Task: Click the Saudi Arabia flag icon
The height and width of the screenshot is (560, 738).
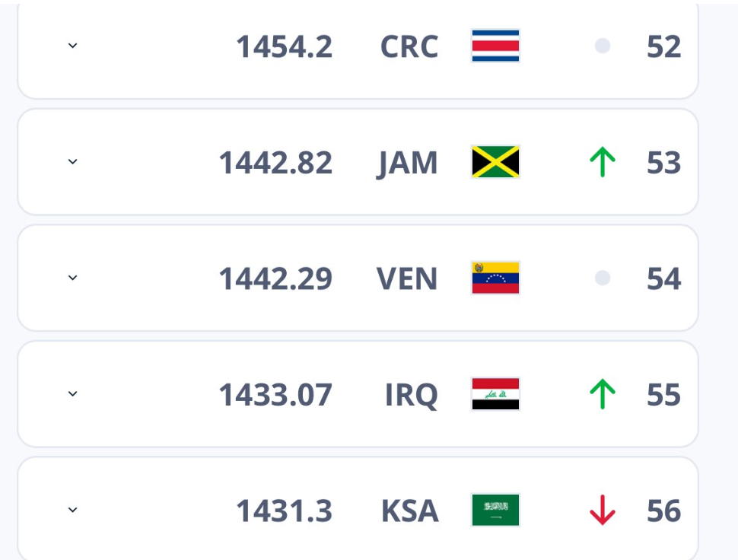Action: tap(495, 510)
